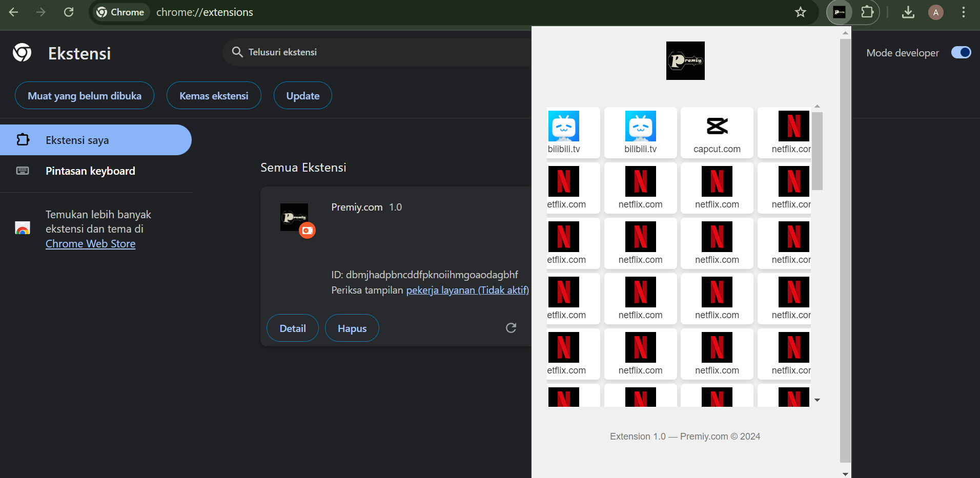The height and width of the screenshot is (478, 980).
Task: Select the second bilibili.tv tile
Action: [x=641, y=132]
